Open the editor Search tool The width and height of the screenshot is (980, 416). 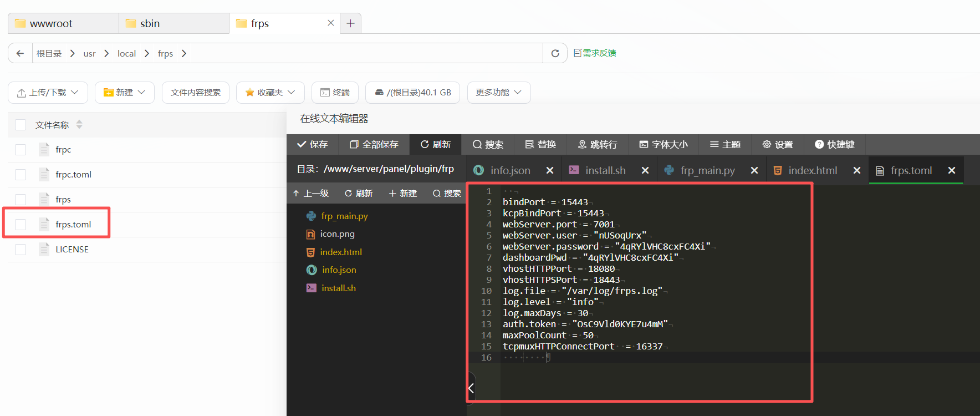488,144
